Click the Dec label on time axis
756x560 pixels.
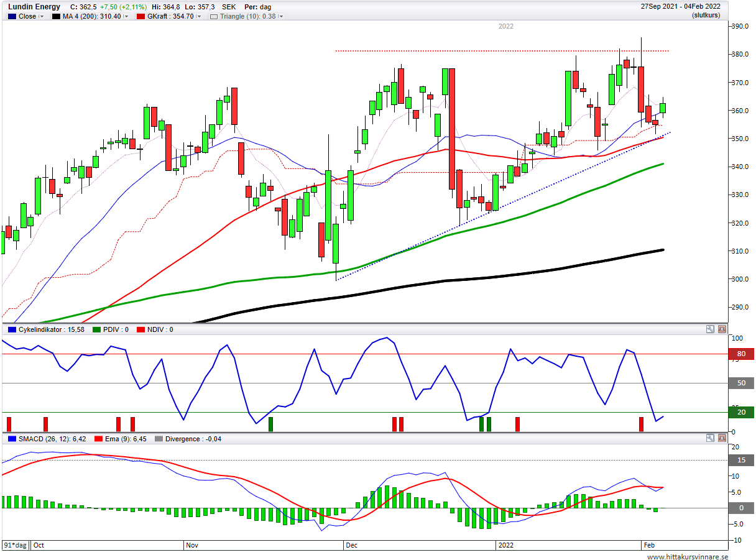click(x=351, y=545)
